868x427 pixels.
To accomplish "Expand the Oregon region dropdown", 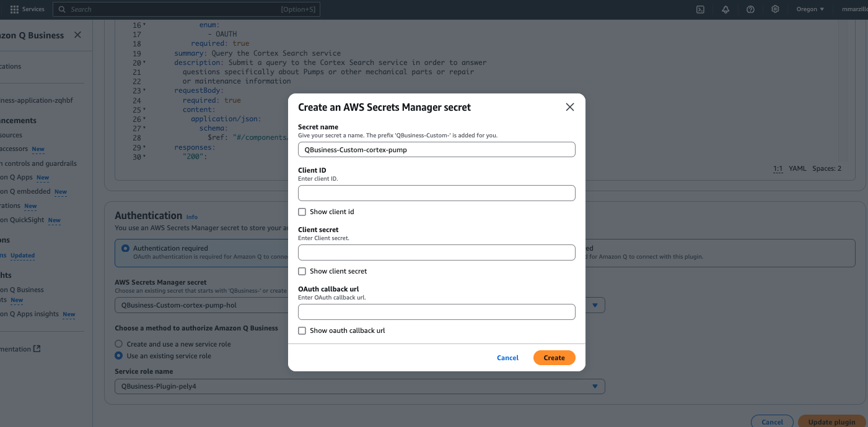I will point(810,9).
